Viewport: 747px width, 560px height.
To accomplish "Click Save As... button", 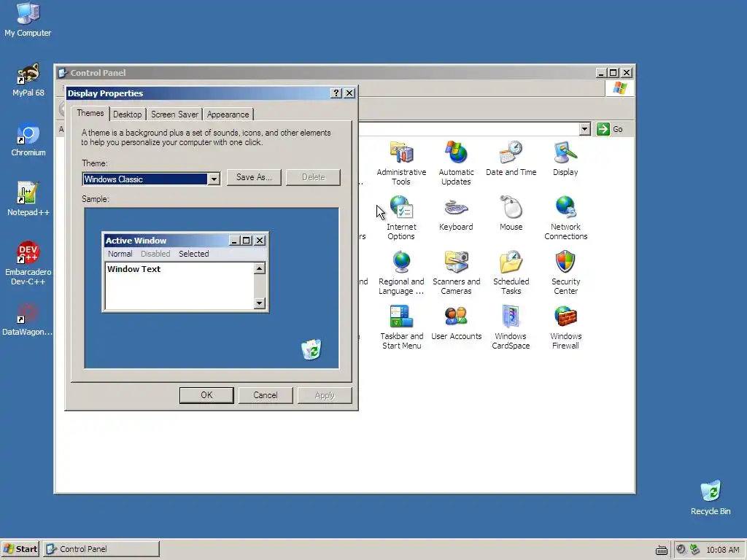I will pyautogui.click(x=254, y=177).
